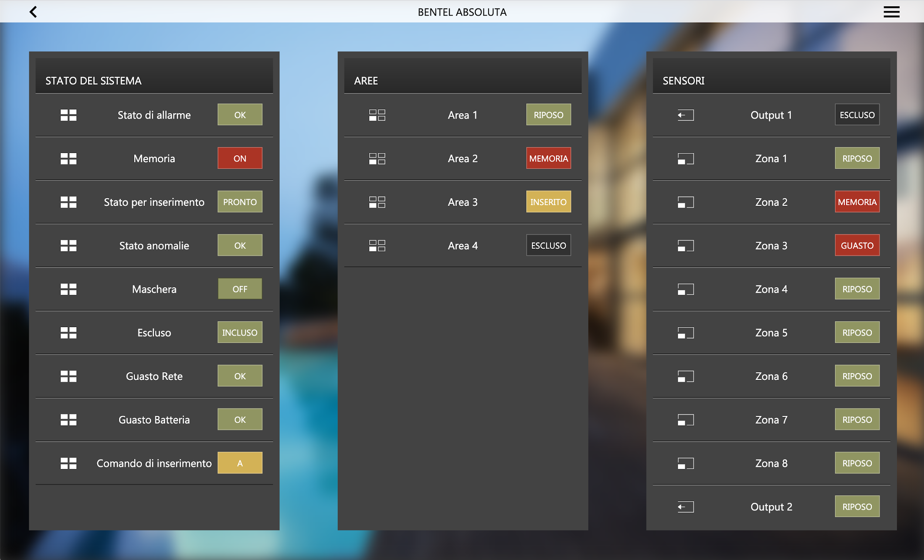
Task: Click the grid icon beside Stato di allarme
Action: point(69,115)
